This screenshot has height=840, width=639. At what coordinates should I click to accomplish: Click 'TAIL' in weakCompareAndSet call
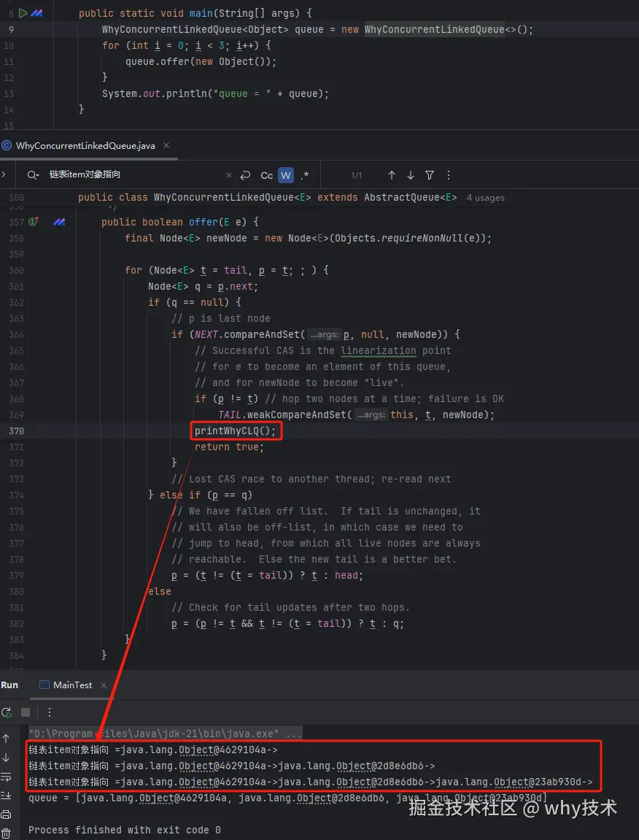pyautogui.click(x=230, y=415)
